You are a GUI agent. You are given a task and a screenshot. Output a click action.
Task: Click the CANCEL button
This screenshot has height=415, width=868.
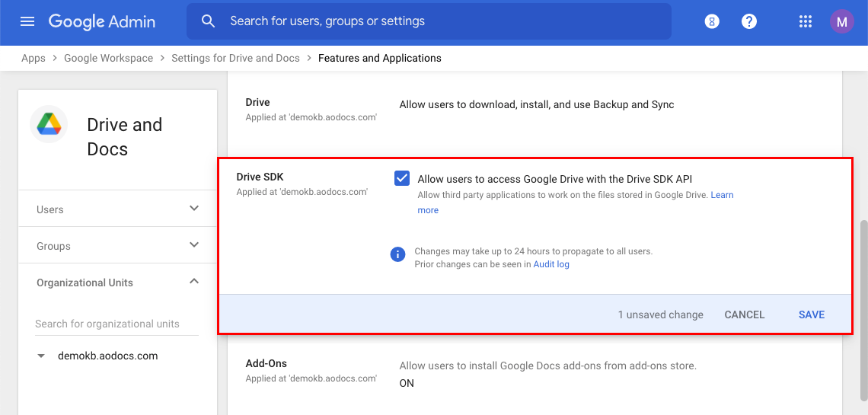coord(744,314)
